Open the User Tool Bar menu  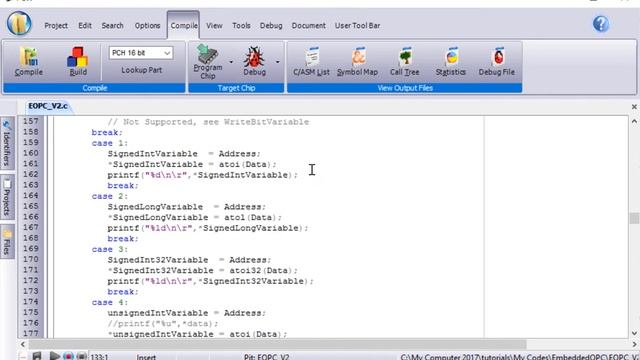358,25
